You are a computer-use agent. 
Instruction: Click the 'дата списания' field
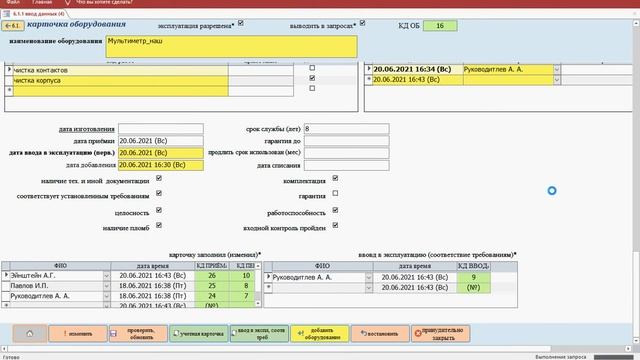point(347,165)
